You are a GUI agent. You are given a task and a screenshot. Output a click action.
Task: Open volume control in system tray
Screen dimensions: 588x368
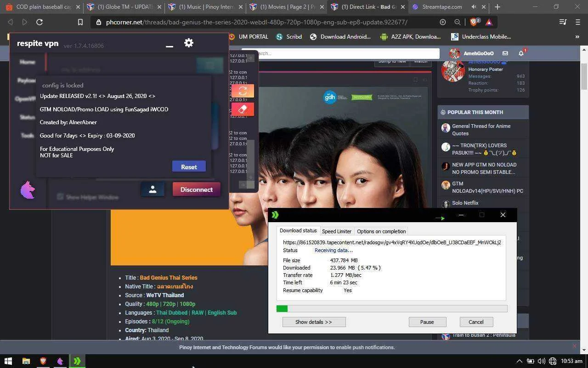[541, 361]
